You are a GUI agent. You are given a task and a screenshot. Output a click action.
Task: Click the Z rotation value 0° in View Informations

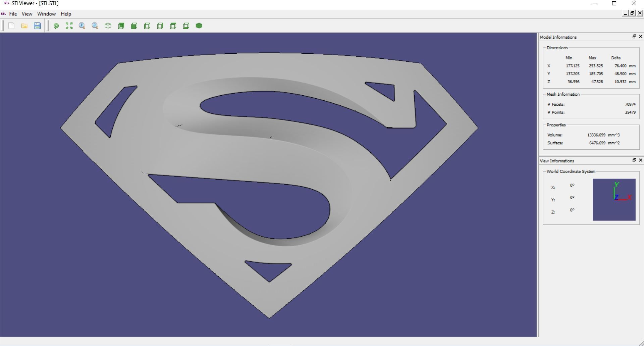coord(572,210)
